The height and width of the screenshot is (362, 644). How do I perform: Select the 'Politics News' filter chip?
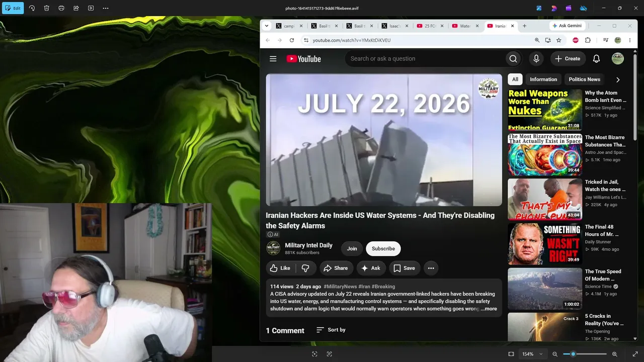tap(584, 79)
